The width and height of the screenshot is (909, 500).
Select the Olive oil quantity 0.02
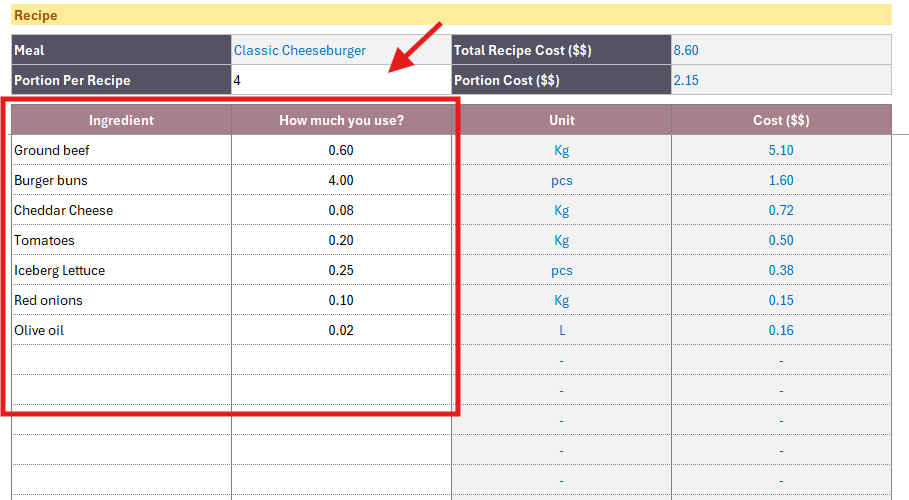point(341,330)
